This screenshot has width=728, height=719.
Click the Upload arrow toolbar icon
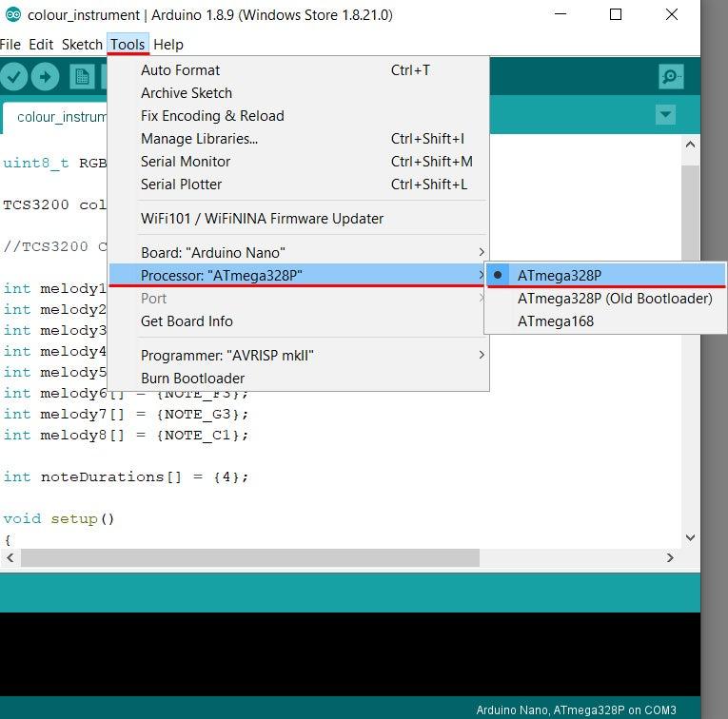click(45, 76)
